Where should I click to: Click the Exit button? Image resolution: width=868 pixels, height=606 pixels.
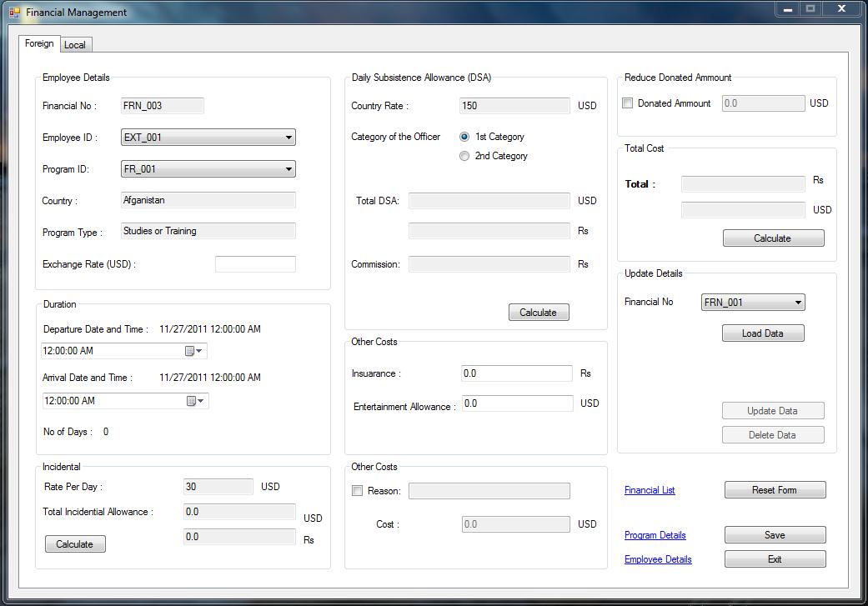[775, 559]
